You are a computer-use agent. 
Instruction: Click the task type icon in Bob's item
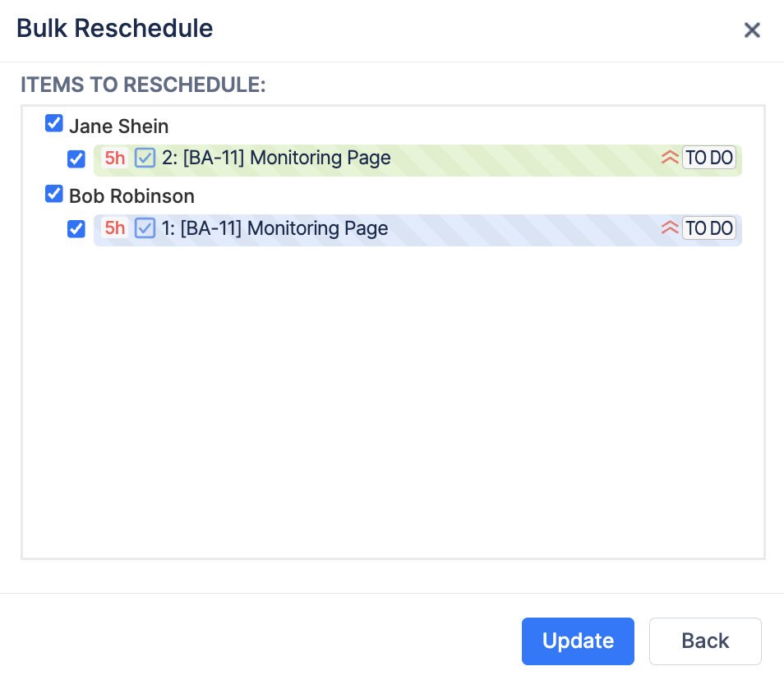(x=145, y=228)
